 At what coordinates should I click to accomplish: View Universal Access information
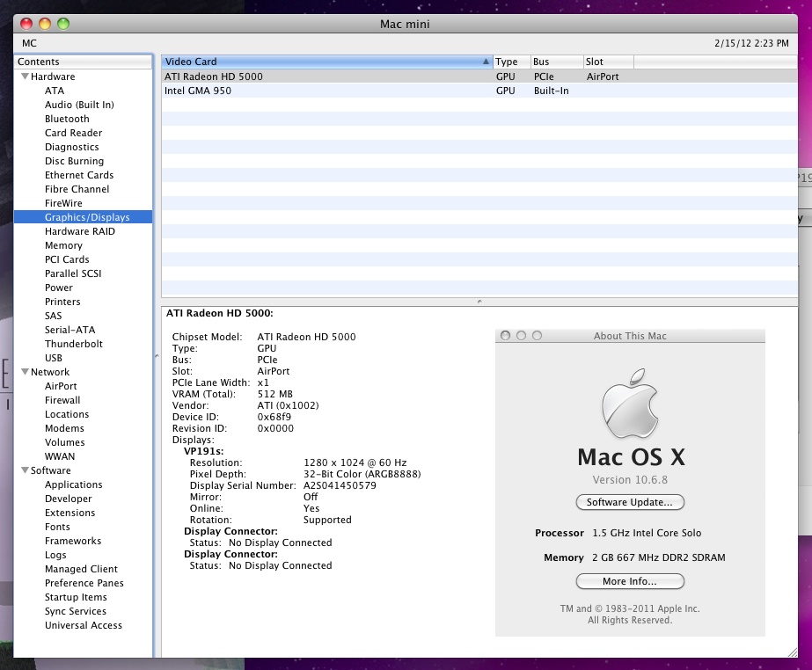[84, 625]
